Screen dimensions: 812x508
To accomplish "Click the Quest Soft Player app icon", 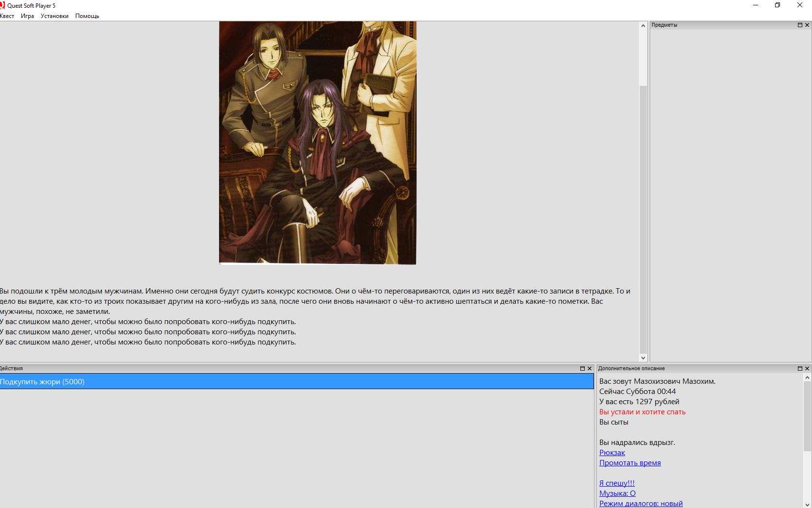I will click(2, 5).
